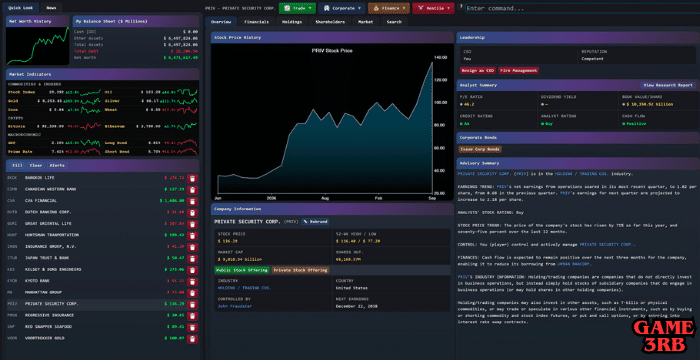The height and width of the screenshot is (360, 700).
Task: Go to the Market tab
Action: pyautogui.click(x=366, y=22)
